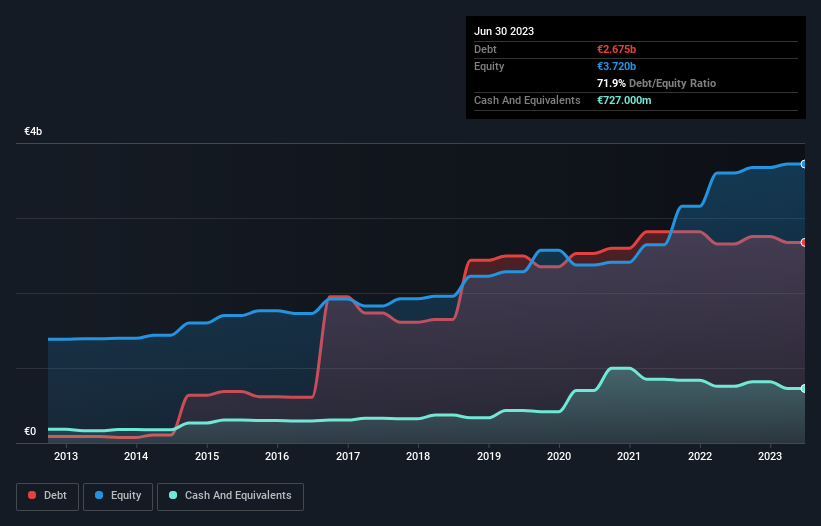Click the 2021 x-axis year label
The height and width of the screenshot is (526, 821).
tap(629, 456)
